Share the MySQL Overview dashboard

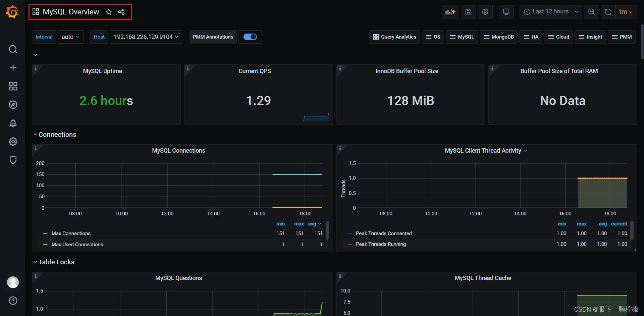pyautogui.click(x=121, y=12)
